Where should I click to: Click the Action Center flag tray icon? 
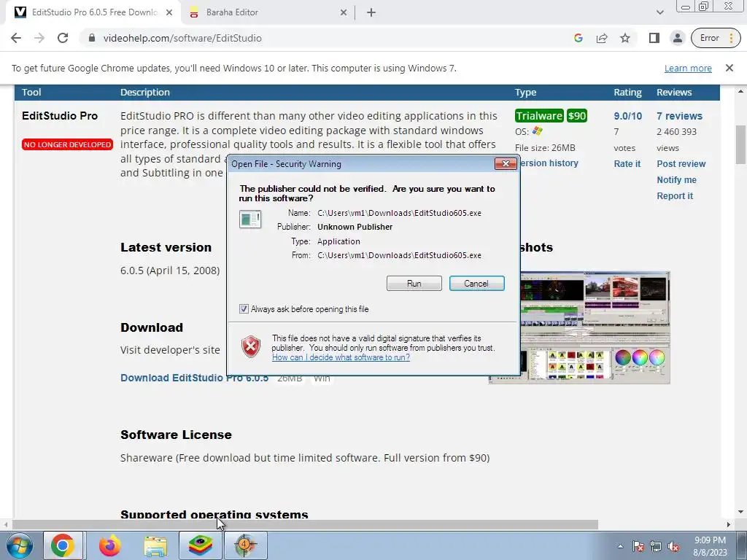[x=638, y=546]
